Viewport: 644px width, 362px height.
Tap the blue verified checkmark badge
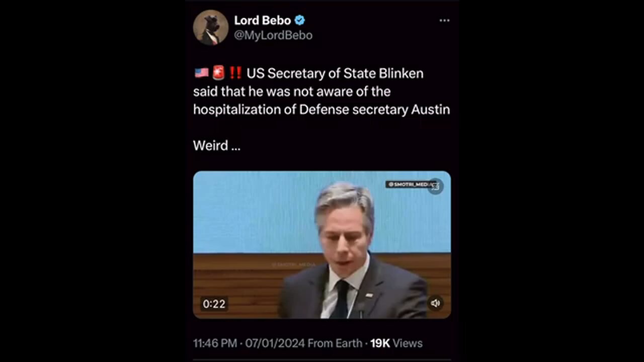pyautogui.click(x=300, y=21)
